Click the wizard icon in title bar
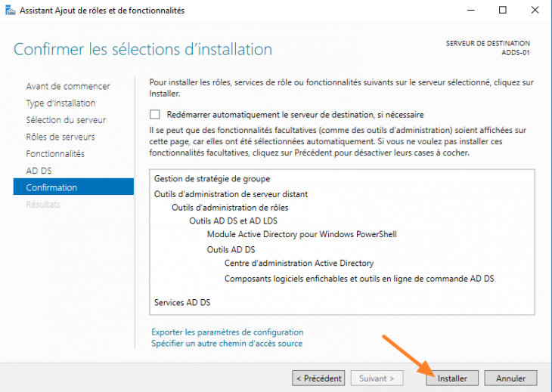 (x=9, y=11)
